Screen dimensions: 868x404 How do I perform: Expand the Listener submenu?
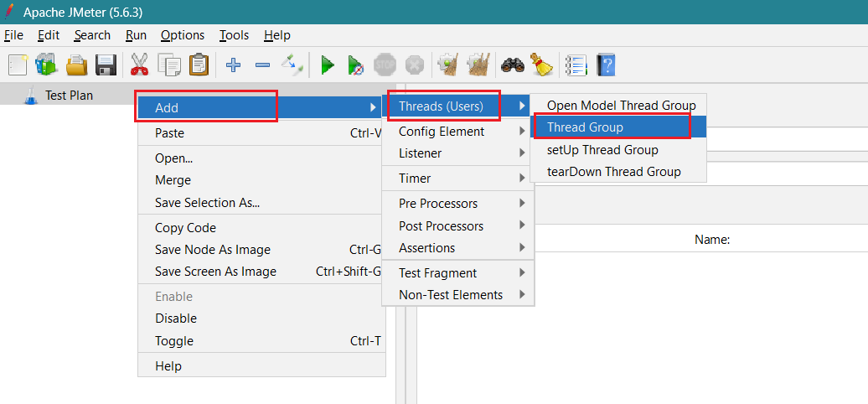coord(457,153)
